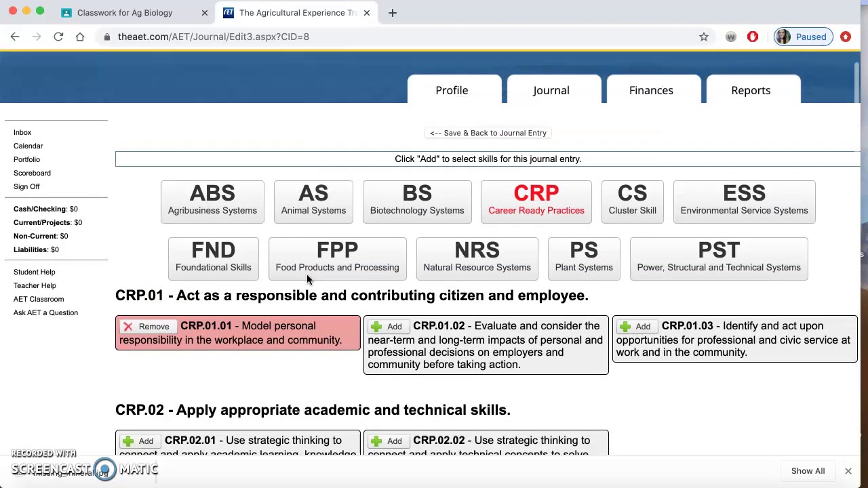This screenshot has width=868, height=488.
Task: Click Save & Back to Journal Entry
Action: pyautogui.click(x=488, y=133)
